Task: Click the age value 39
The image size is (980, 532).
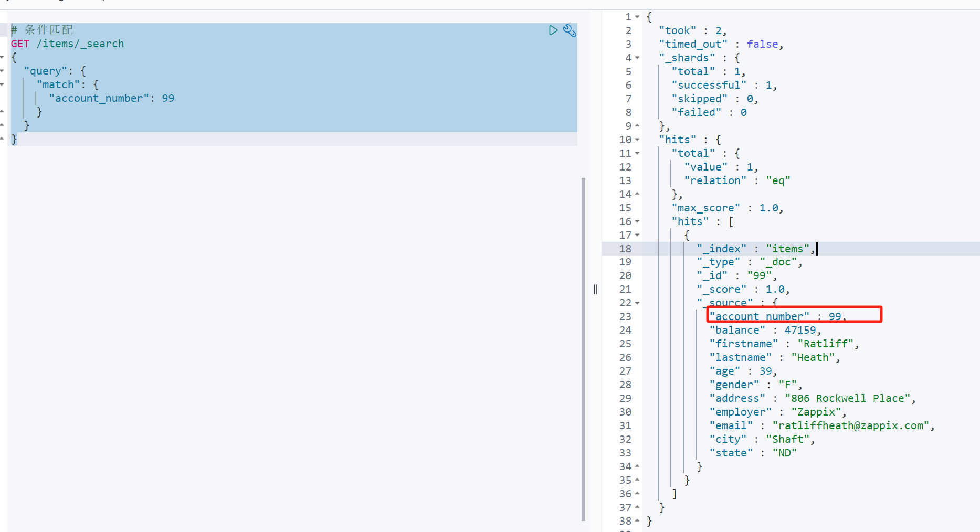Action: [x=765, y=371]
